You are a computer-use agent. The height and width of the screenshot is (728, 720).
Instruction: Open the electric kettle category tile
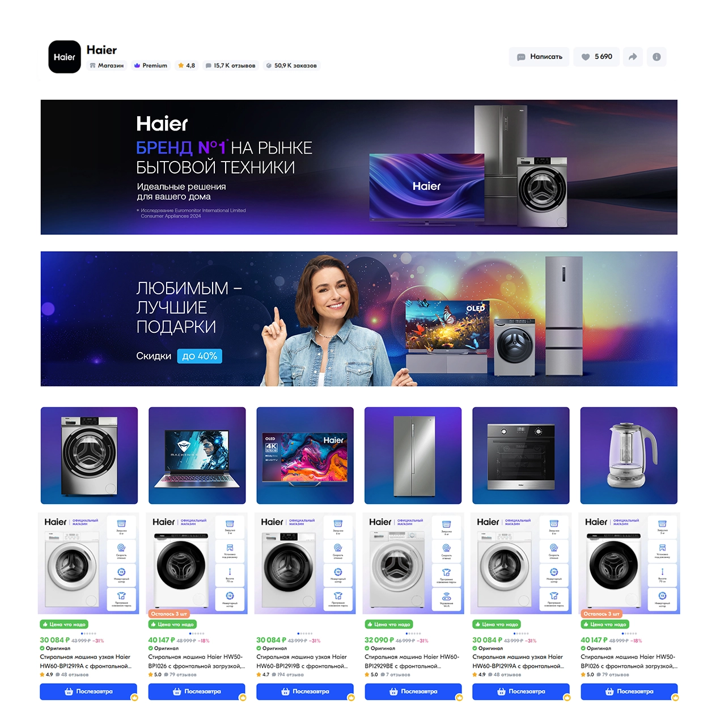click(629, 455)
